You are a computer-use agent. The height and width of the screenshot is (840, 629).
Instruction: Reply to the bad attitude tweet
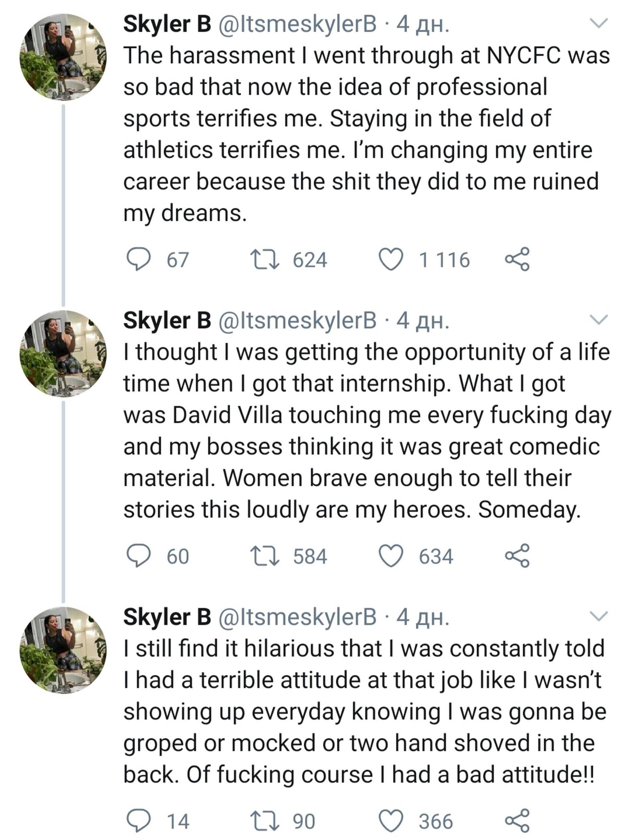click(138, 821)
